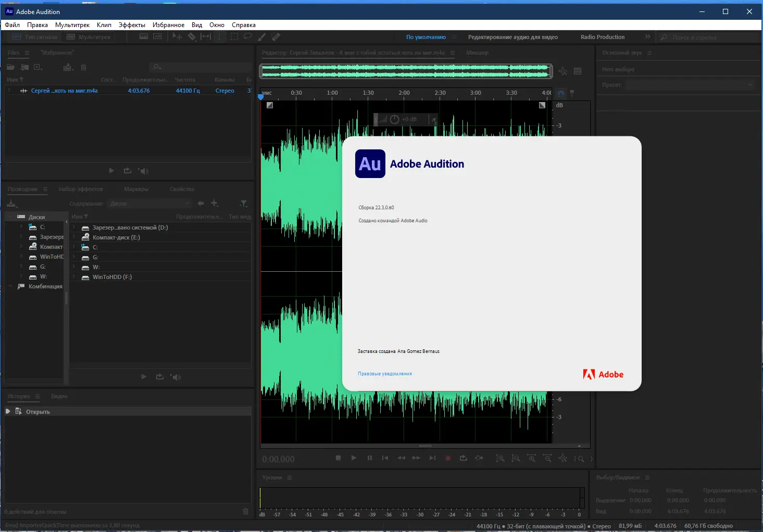Switch to the Маркеры tab
The height and width of the screenshot is (532, 763).
point(136,189)
